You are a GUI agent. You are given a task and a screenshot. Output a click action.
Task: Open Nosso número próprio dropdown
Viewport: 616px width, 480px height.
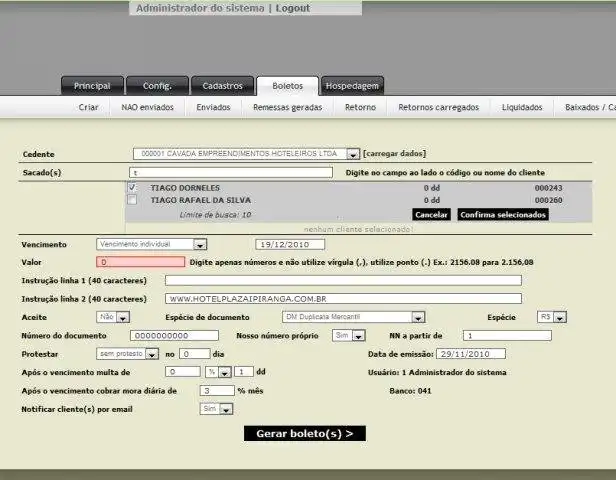coord(349,335)
